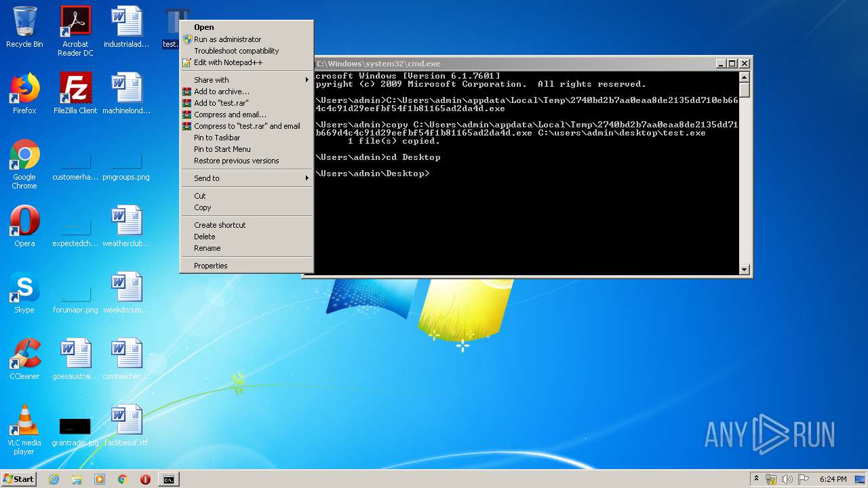Open Properties from context menu
Viewport: 868px width, 488px height.
click(x=247, y=266)
